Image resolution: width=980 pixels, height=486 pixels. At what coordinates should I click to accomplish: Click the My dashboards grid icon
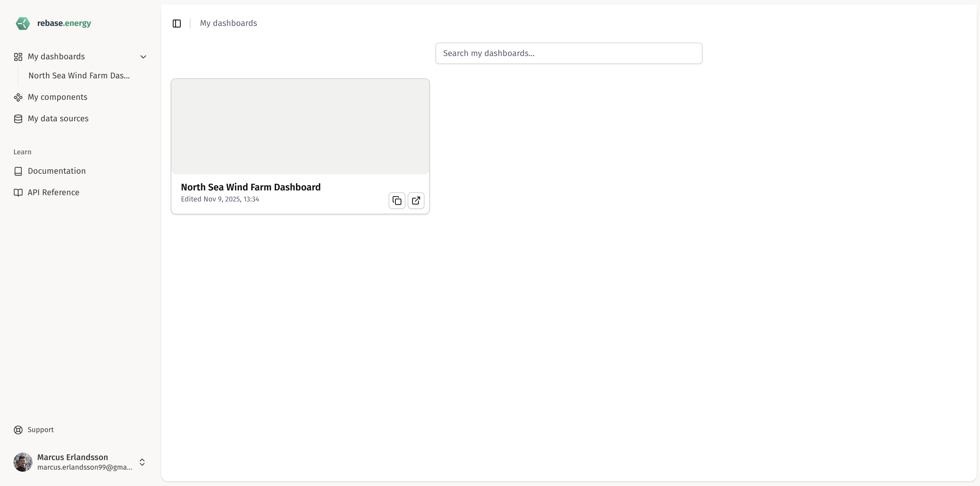pos(18,56)
